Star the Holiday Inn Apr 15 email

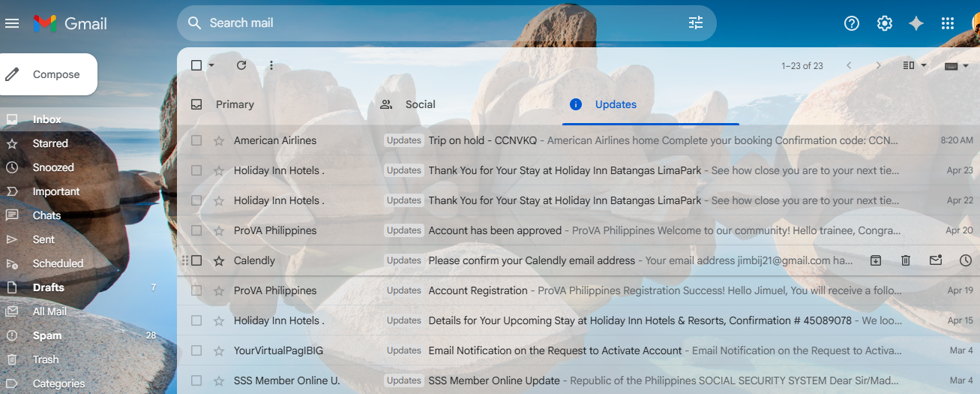219,320
